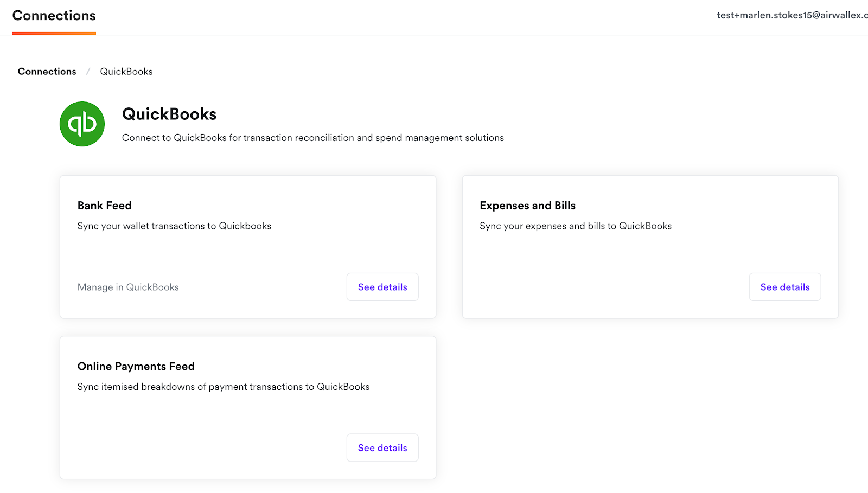Select the Bank Feed card title
This screenshot has width=868, height=493.
pos(105,206)
